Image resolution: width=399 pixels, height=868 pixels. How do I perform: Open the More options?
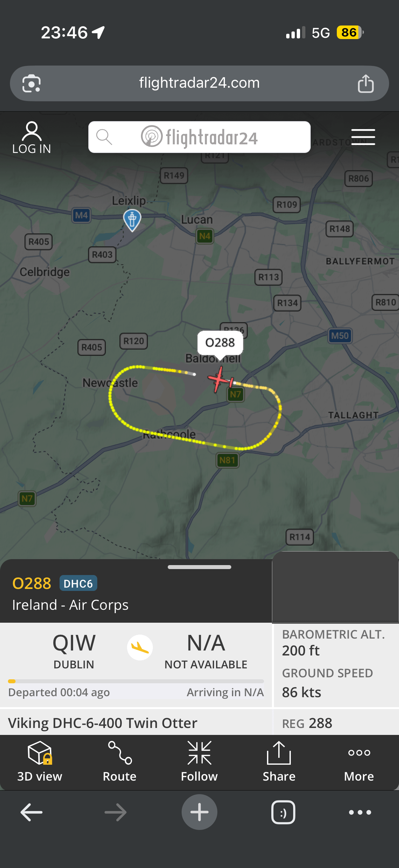(359, 761)
